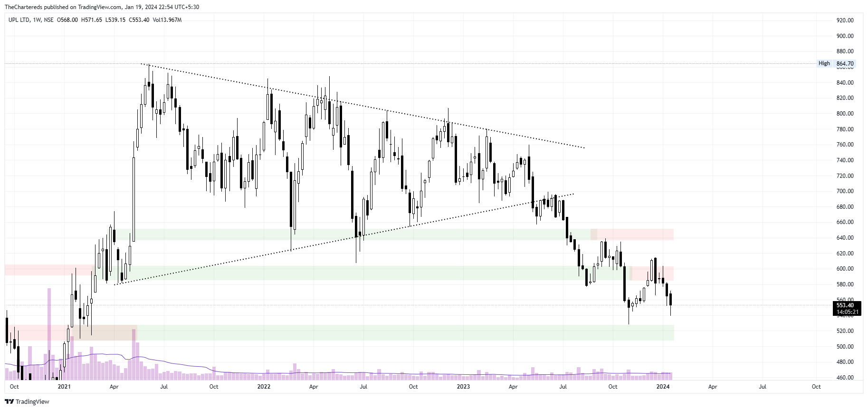This screenshot has height=410, width=868.
Task: Select the UPL LTD symbol title
Action: coord(19,20)
